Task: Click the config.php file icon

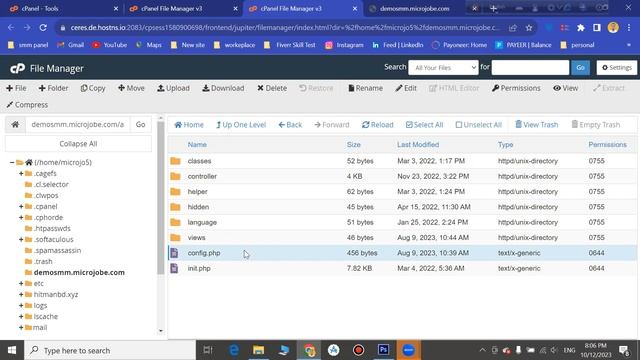Action: [174, 253]
